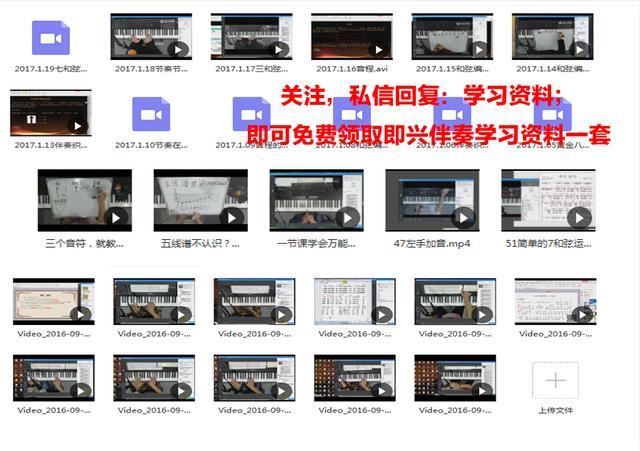
Task: Select the 2017.1.14和弦编 video thumbnail
Action: 553,37
